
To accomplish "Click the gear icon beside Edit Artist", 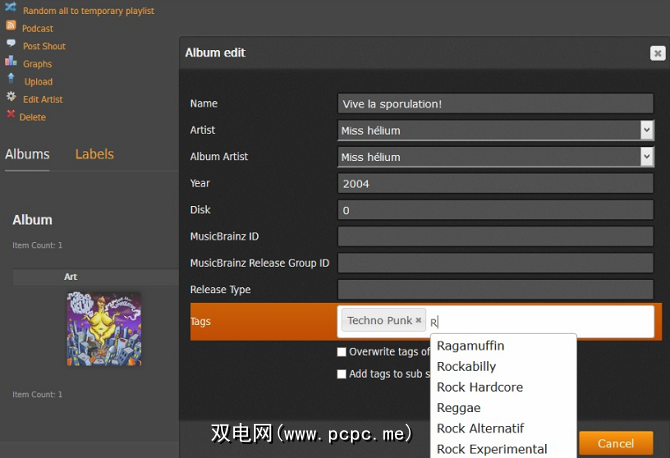I will pyautogui.click(x=11, y=96).
